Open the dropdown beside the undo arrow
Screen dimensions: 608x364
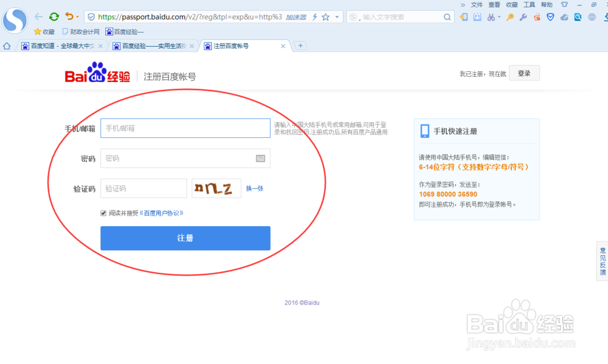[78, 16]
